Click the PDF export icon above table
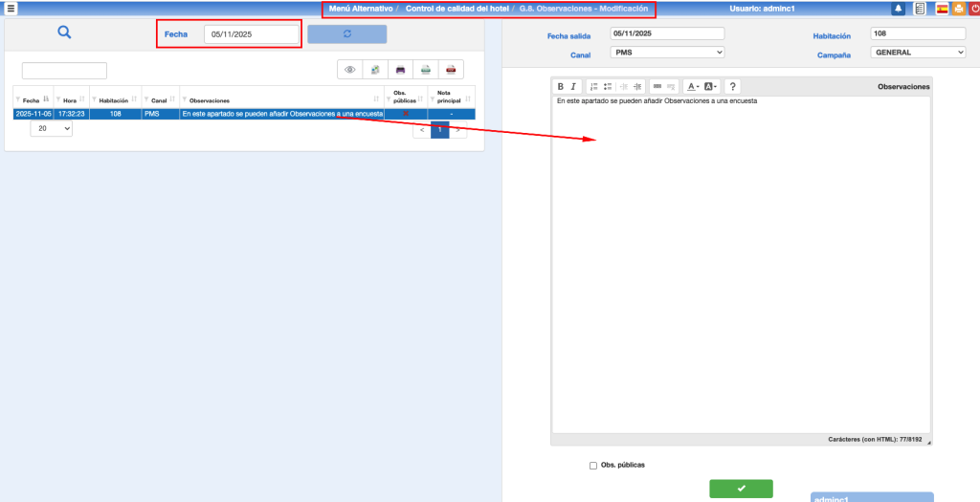This screenshot has height=502, width=980. point(451,70)
